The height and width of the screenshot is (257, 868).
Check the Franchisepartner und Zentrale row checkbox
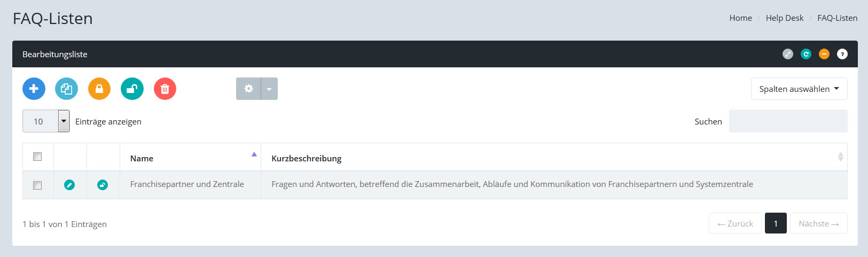37,185
